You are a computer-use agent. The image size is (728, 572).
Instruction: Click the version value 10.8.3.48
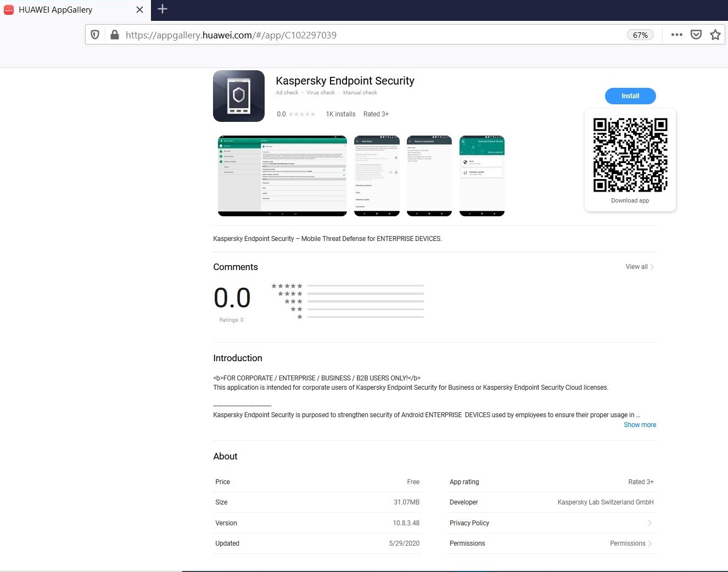coord(406,523)
